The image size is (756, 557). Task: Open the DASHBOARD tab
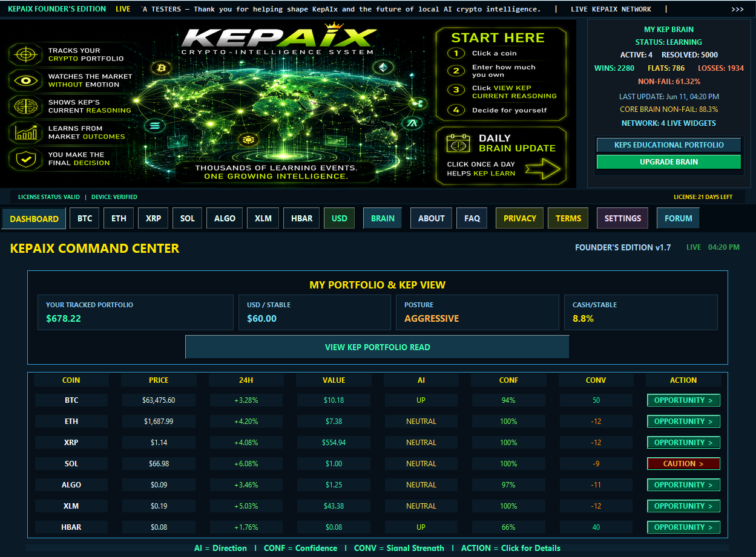coord(35,218)
